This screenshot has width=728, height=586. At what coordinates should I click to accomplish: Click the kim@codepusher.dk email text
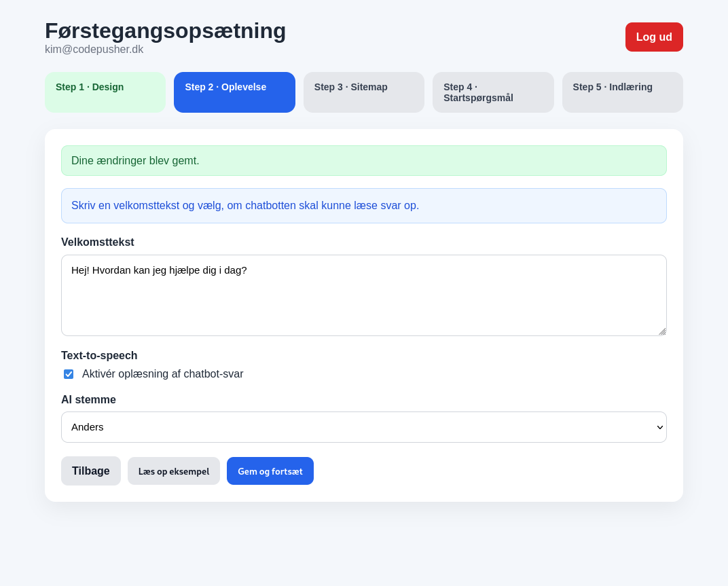tap(94, 50)
